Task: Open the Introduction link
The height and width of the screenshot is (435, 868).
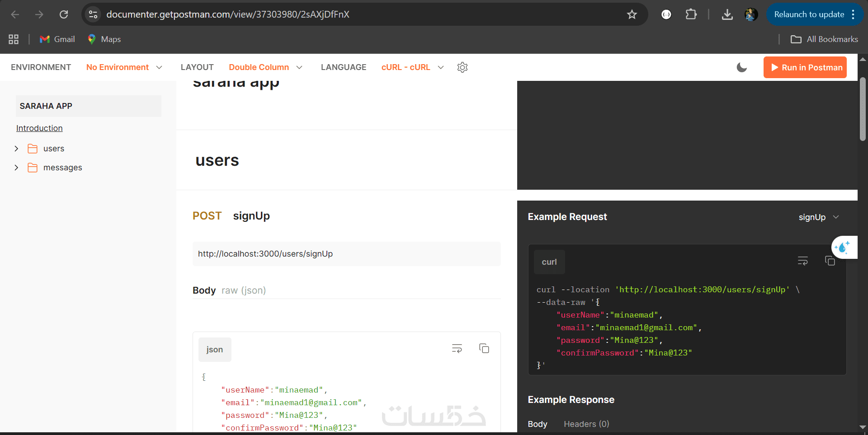Action: pyautogui.click(x=39, y=128)
